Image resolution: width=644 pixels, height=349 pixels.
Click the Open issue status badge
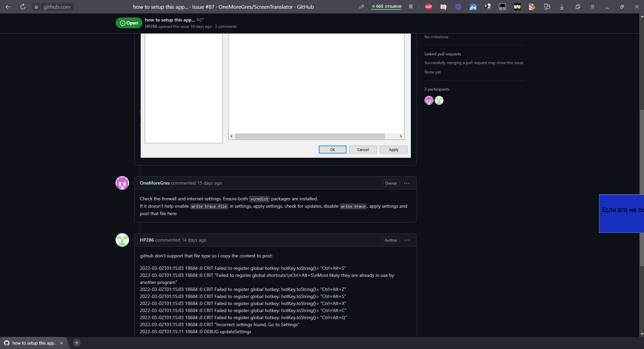pos(128,22)
